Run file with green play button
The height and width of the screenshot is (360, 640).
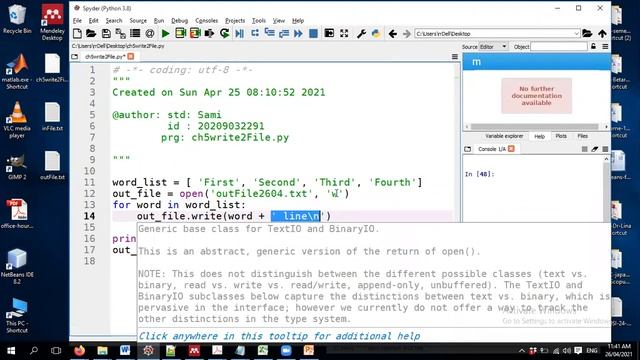pyautogui.click(x=165, y=33)
